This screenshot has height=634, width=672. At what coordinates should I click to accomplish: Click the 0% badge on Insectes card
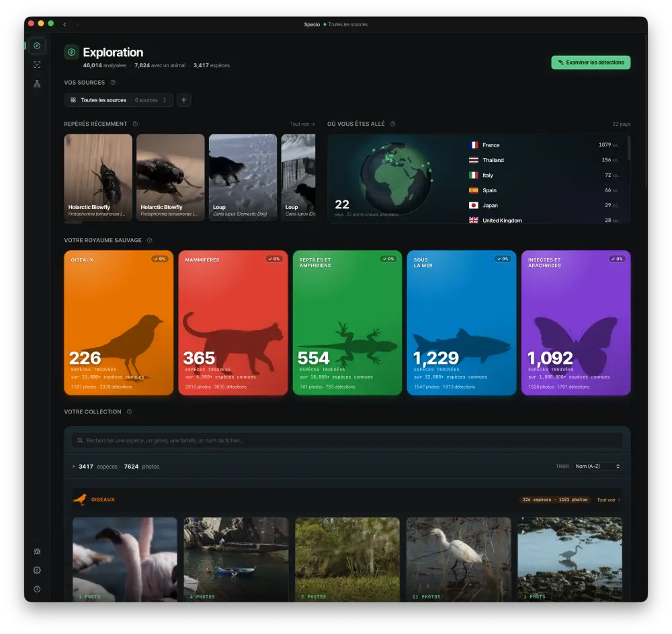pyautogui.click(x=617, y=260)
